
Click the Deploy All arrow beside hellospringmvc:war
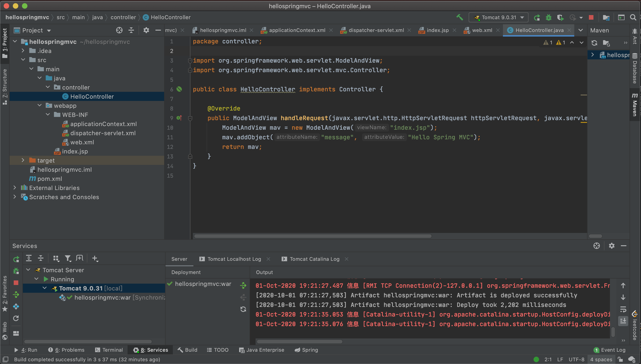(243, 285)
